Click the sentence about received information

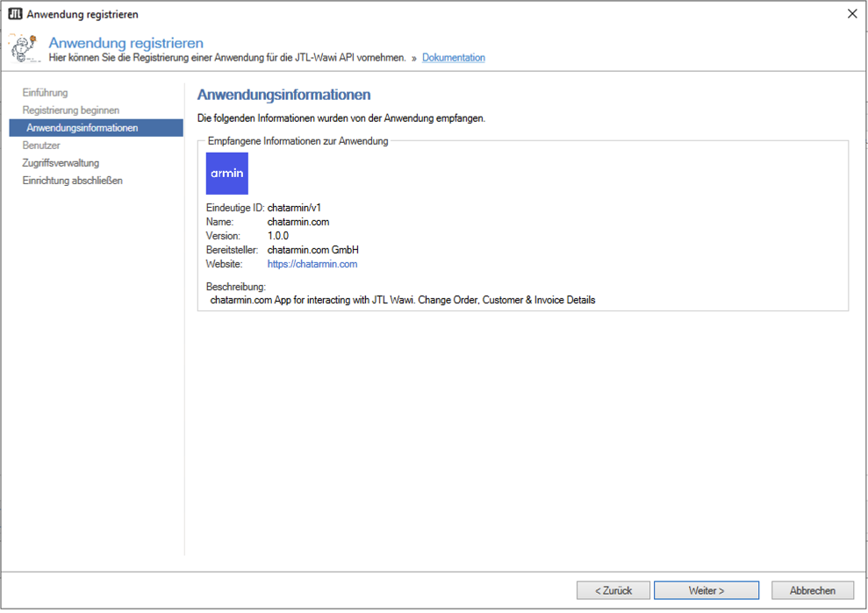[x=341, y=118]
